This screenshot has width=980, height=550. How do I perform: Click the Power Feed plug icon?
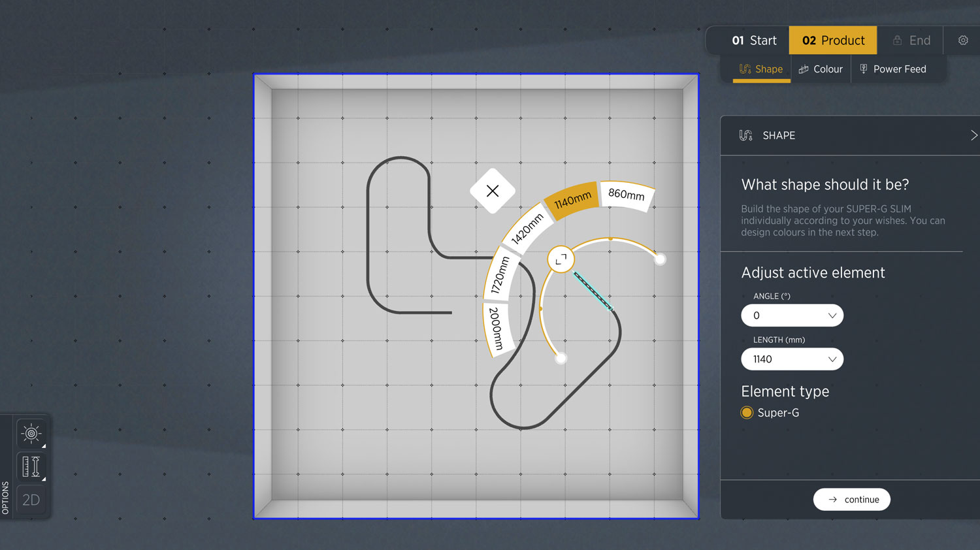(x=863, y=69)
